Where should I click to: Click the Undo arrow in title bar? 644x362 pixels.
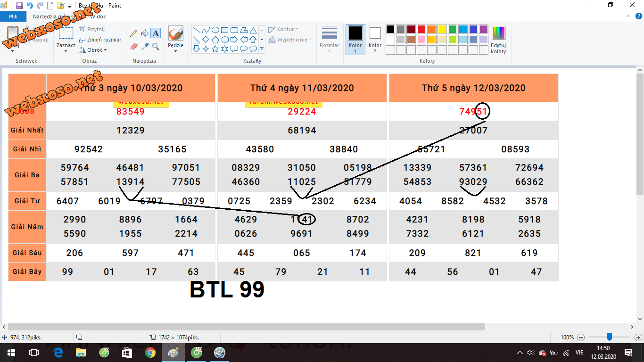(30, 6)
